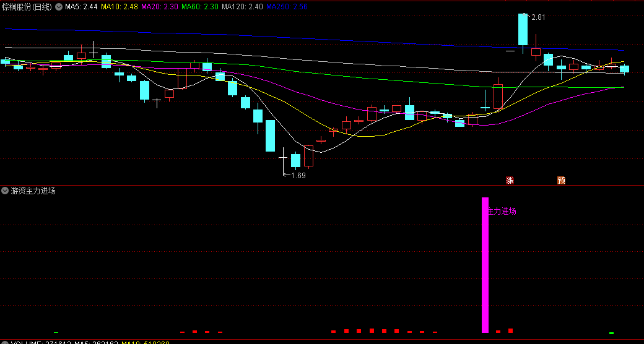Click the 游资主力进场 indicator title
This screenshot has height=344, width=644.
click(x=33, y=191)
